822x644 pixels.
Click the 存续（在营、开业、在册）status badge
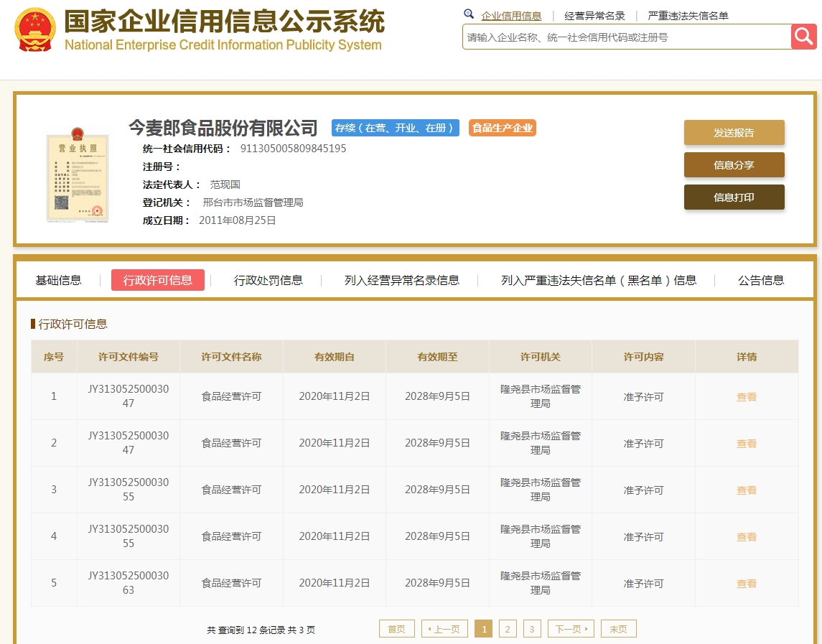(396, 128)
